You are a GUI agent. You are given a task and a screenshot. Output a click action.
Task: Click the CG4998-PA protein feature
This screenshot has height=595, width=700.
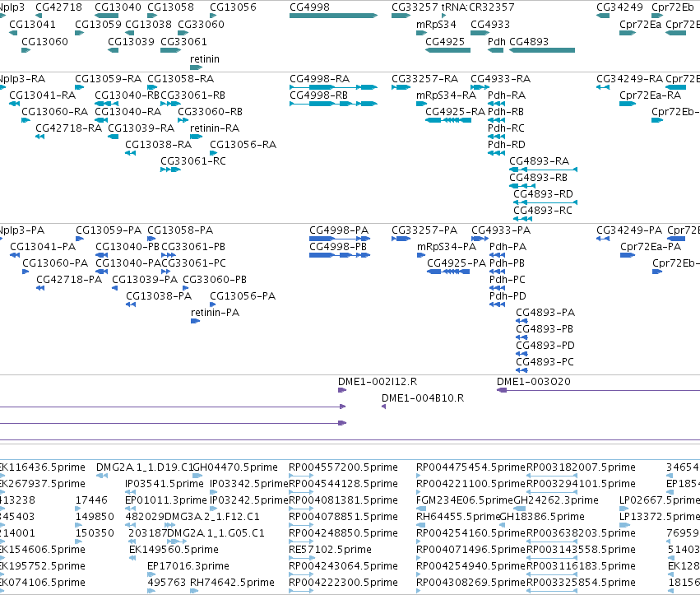coord(339,239)
